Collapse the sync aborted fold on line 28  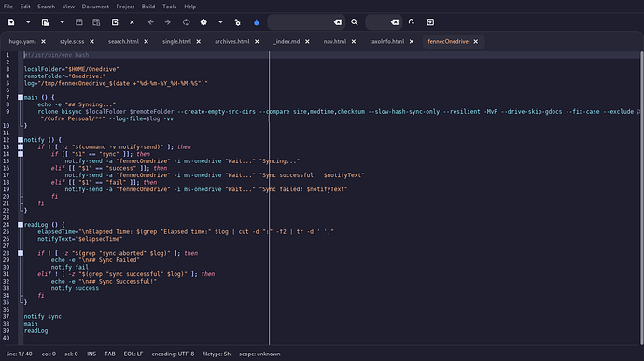click(21, 253)
